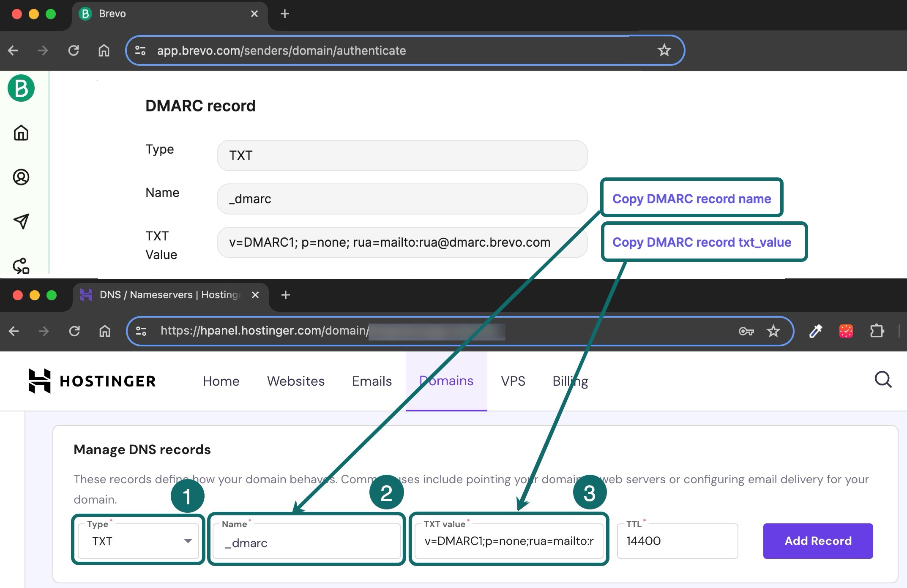
Task: Close the Brevo tab
Action: (254, 14)
